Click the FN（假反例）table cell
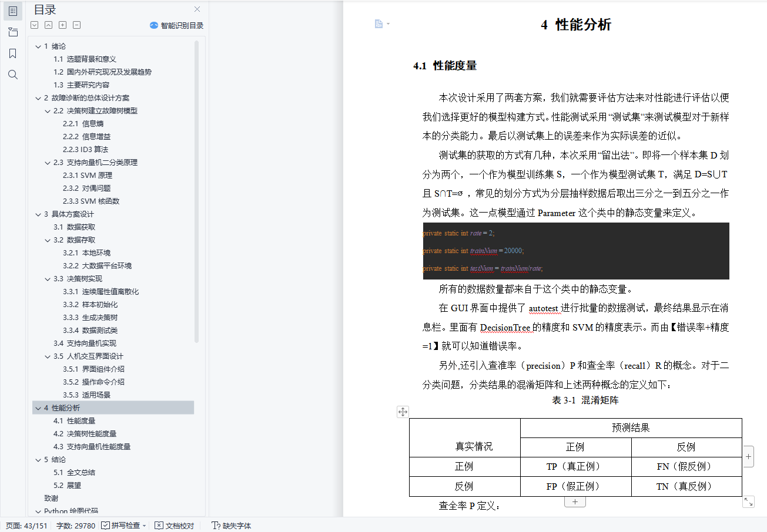 [686, 467]
